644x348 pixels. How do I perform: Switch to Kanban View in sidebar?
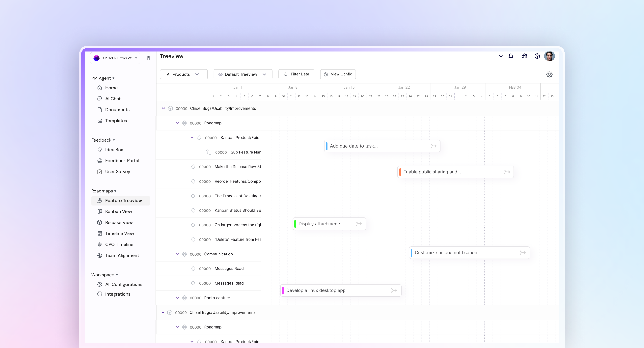[119, 211]
